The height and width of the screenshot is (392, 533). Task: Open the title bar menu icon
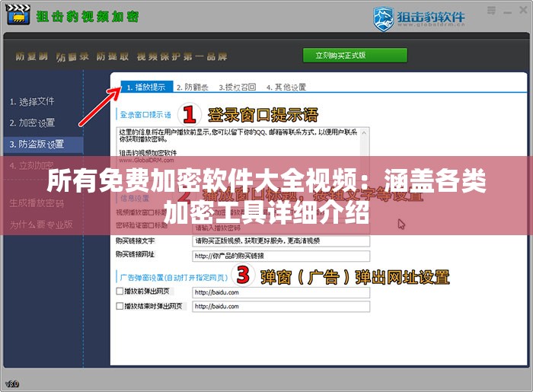(491, 11)
